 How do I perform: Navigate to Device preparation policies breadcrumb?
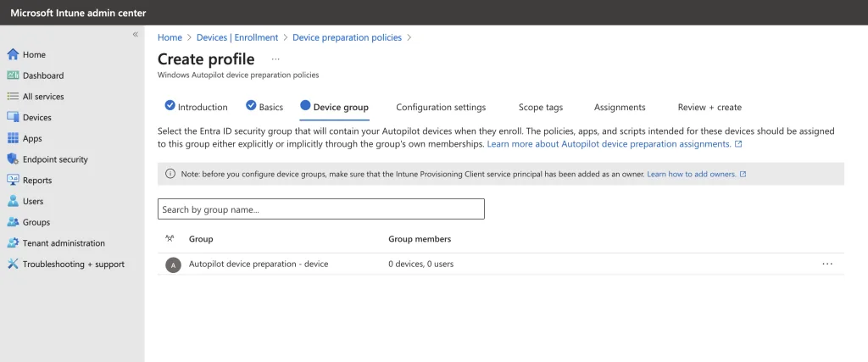pyautogui.click(x=347, y=37)
